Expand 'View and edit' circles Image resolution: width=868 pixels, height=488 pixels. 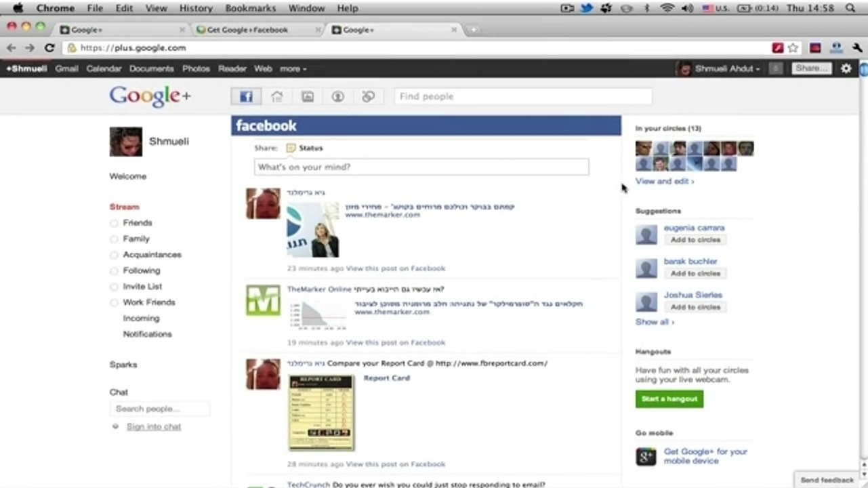tap(665, 182)
